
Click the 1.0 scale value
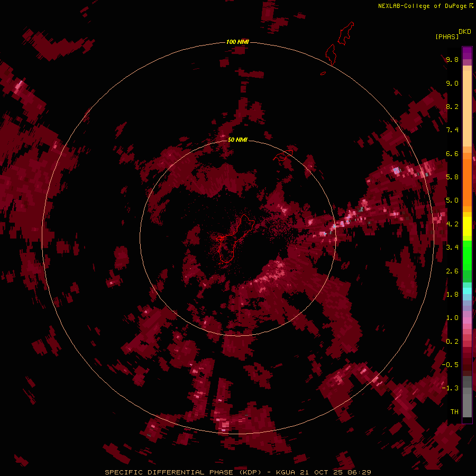pos(452,318)
